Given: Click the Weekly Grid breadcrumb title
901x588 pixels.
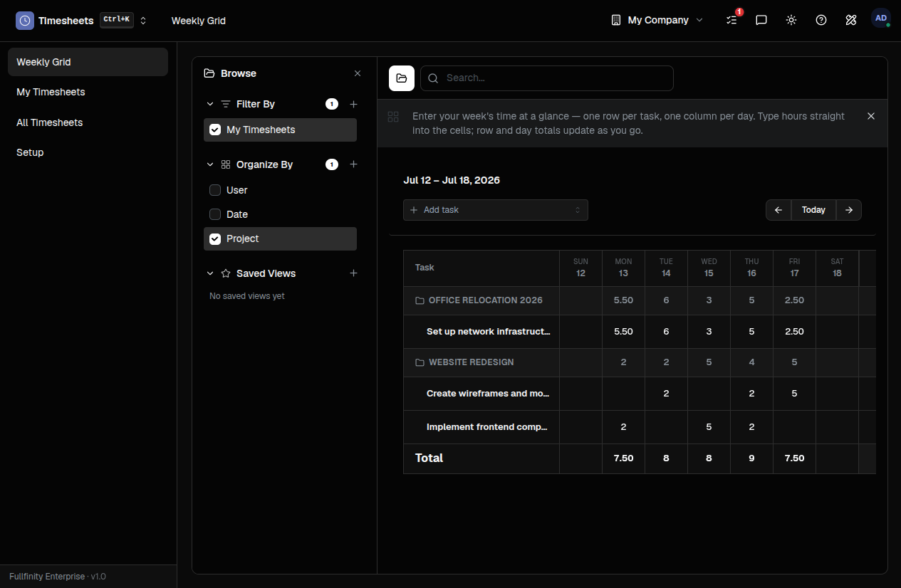Looking at the screenshot, I should (x=199, y=21).
